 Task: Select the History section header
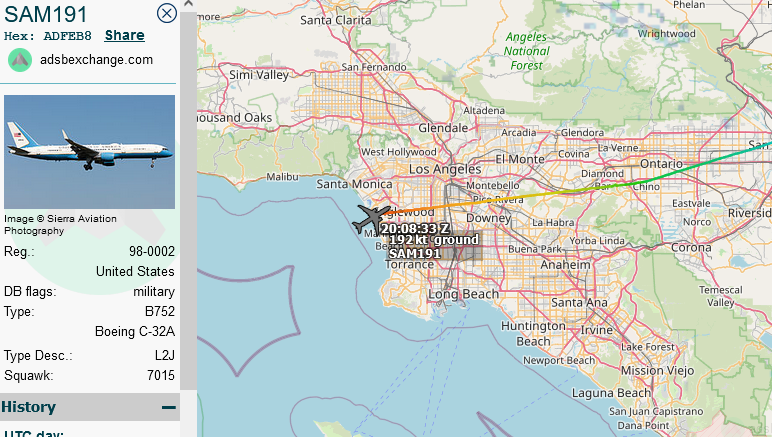[90, 407]
